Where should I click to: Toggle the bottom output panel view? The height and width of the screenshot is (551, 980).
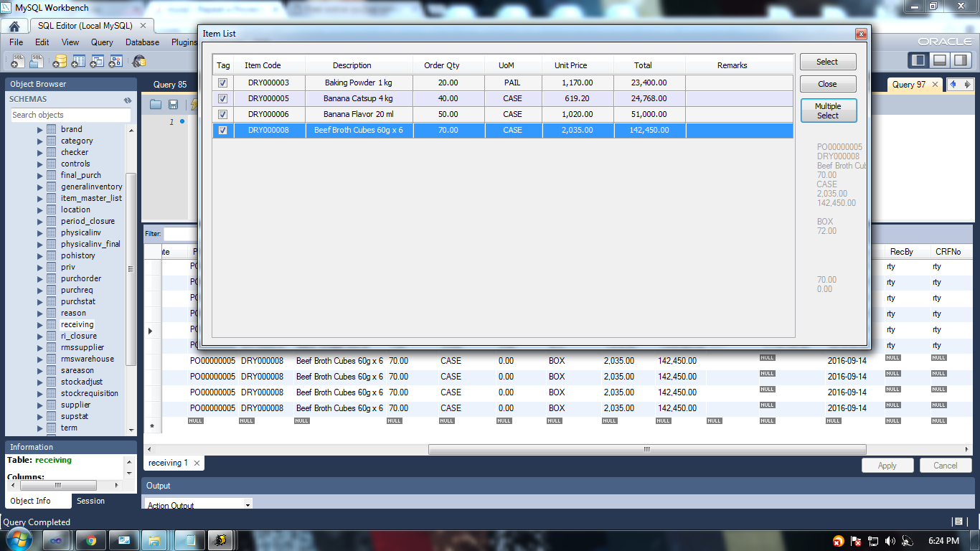pos(939,60)
